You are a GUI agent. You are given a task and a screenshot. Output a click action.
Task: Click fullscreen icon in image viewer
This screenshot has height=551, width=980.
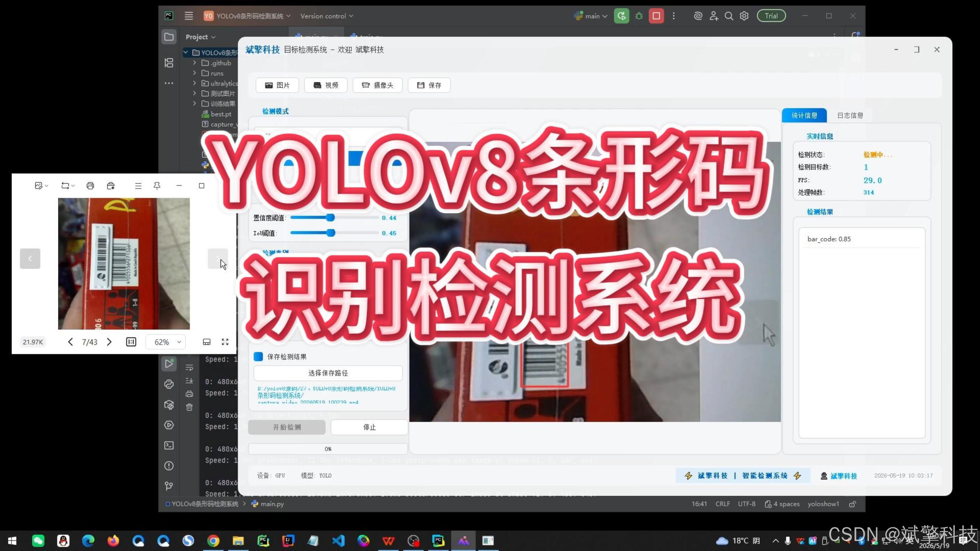click(225, 342)
